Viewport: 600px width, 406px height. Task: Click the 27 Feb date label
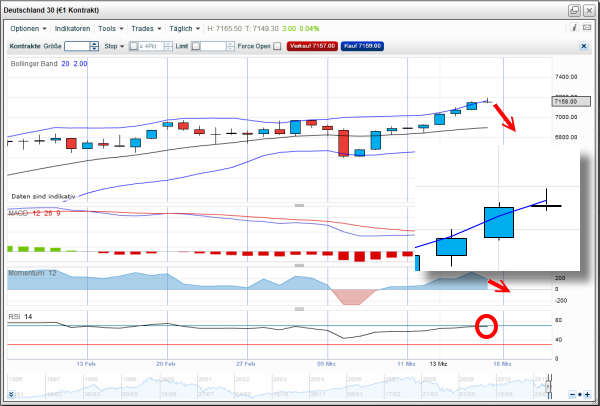[246, 364]
